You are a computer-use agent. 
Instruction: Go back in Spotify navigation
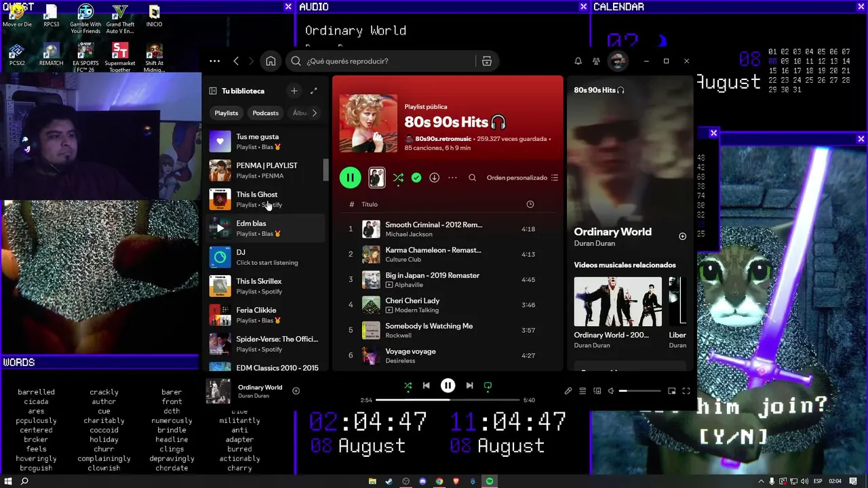click(x=236, y=61)
